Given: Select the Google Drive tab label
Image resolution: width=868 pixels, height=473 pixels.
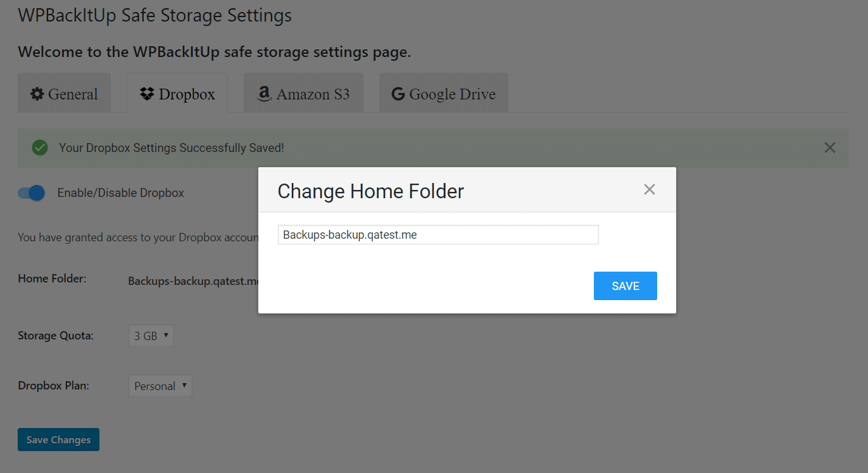Looking at the screenshot, I should coord(452,94).
